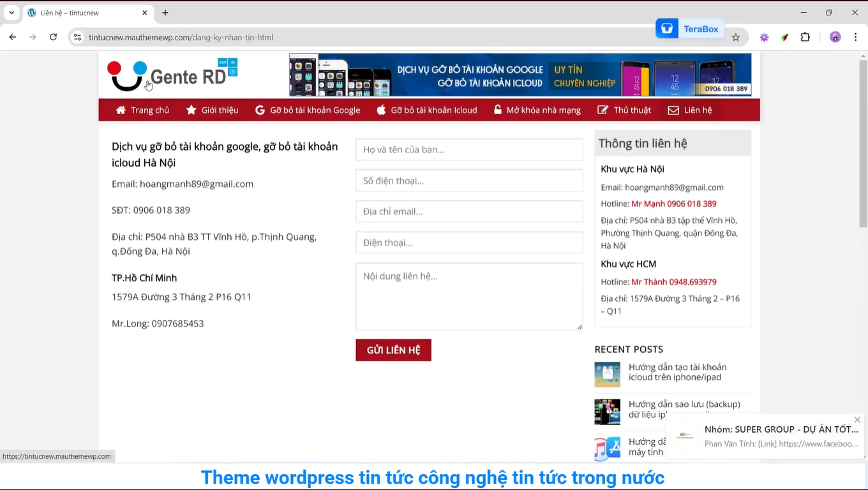Click text Email: hoangmanh89@gmail.com on left column
Viewport: 868px width, 490px height.
click(x=183, y=184)
